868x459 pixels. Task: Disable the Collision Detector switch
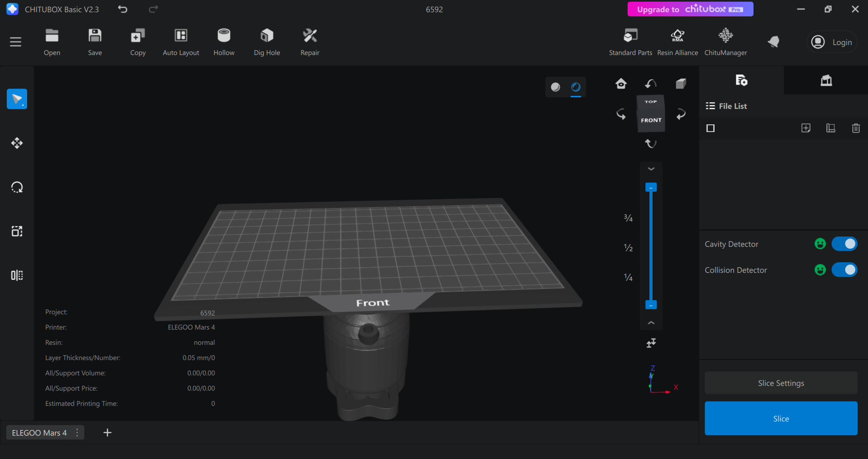pos(844,270)
